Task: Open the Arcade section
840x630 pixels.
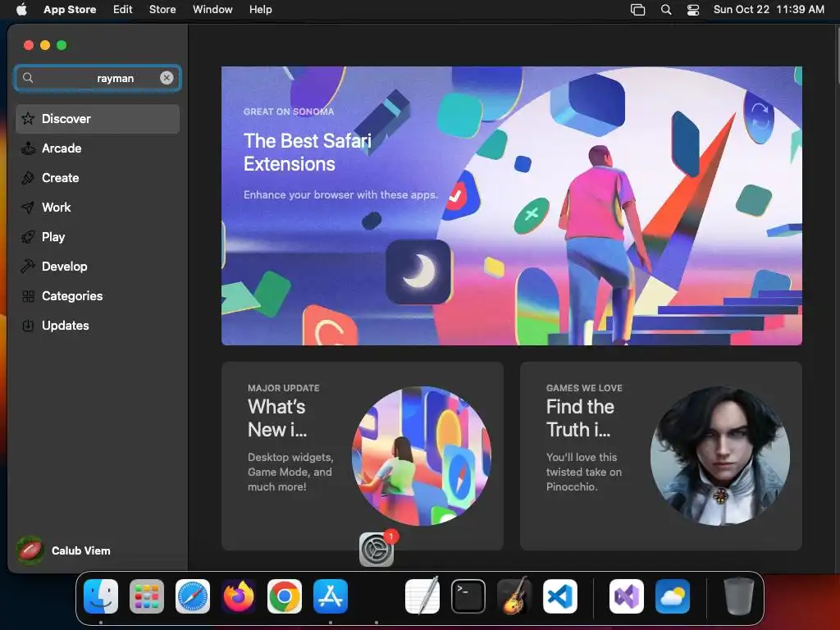Action: 98,148
